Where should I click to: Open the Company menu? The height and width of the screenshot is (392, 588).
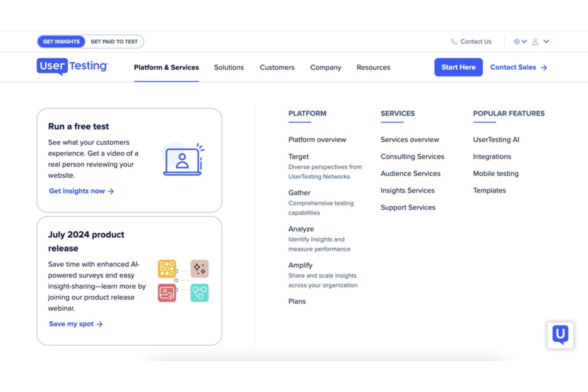(x=326, y=68)
